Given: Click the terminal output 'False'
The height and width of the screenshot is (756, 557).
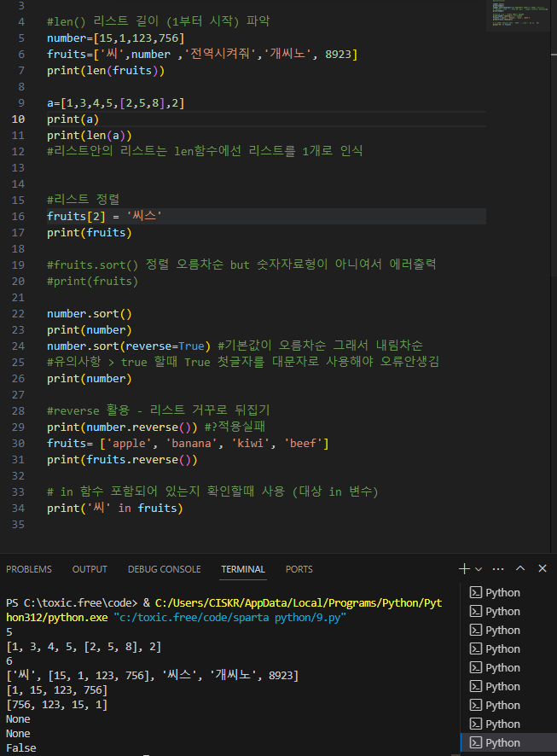Looking at the screenshot, I should (x=21, y=748).
